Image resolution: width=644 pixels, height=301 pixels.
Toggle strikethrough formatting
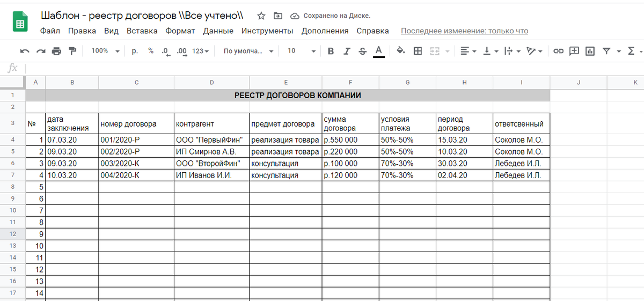click(362, 51)
